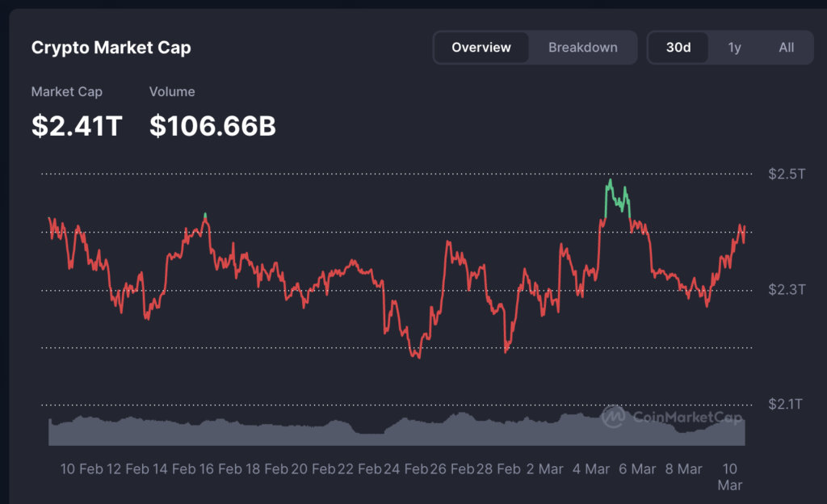Click the $2.41T market cap value

pyautogui.click(x=77, y=125)
